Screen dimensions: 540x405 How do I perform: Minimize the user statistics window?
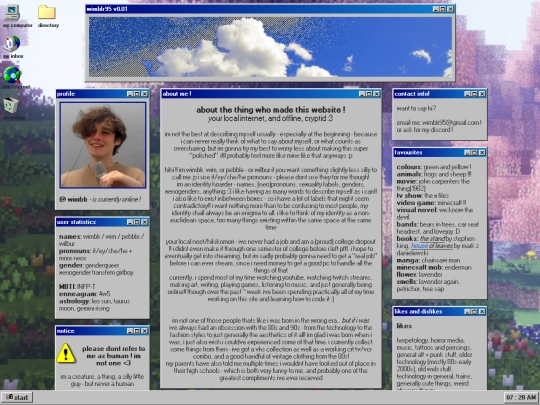point(129,222)
